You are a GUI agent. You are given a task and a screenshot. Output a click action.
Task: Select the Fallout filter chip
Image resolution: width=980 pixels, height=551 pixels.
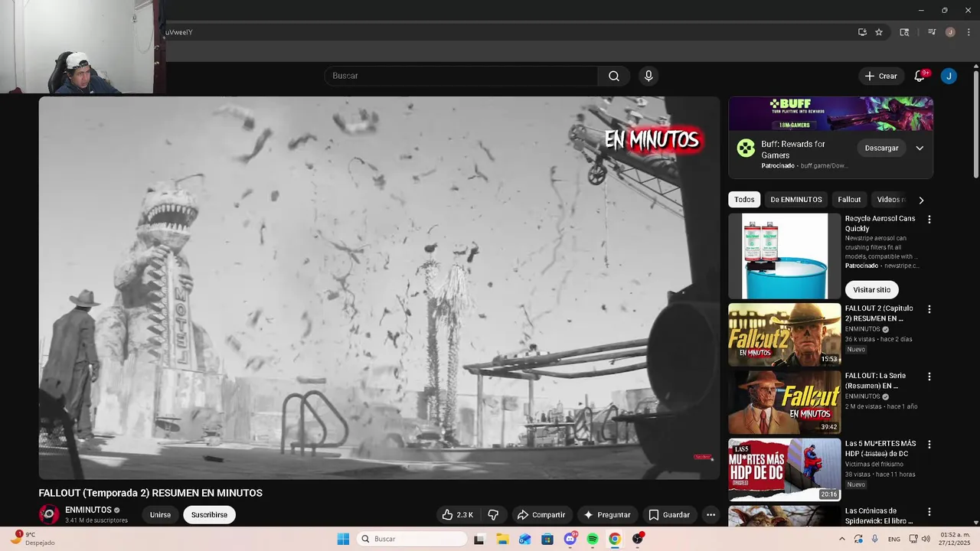[849, 200]
